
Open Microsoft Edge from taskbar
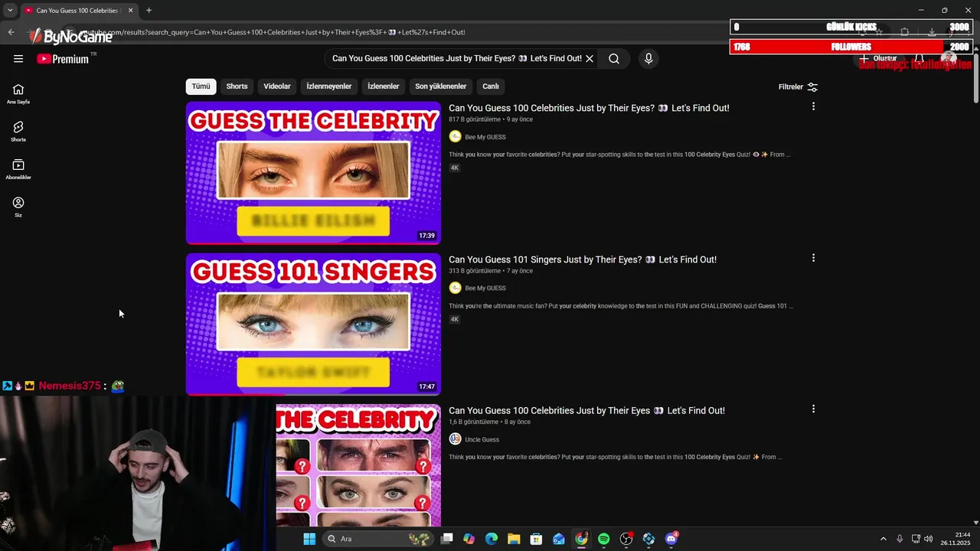(x=492, y=539)
